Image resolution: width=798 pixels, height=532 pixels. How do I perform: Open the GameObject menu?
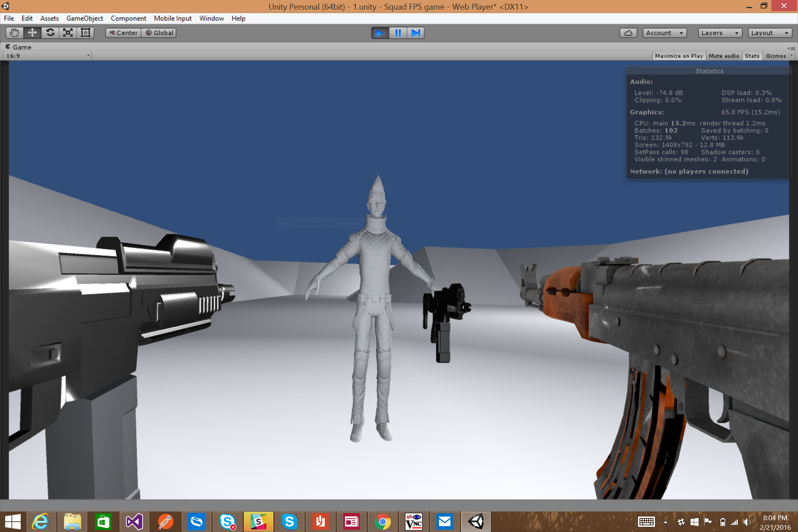coord(85,18)
